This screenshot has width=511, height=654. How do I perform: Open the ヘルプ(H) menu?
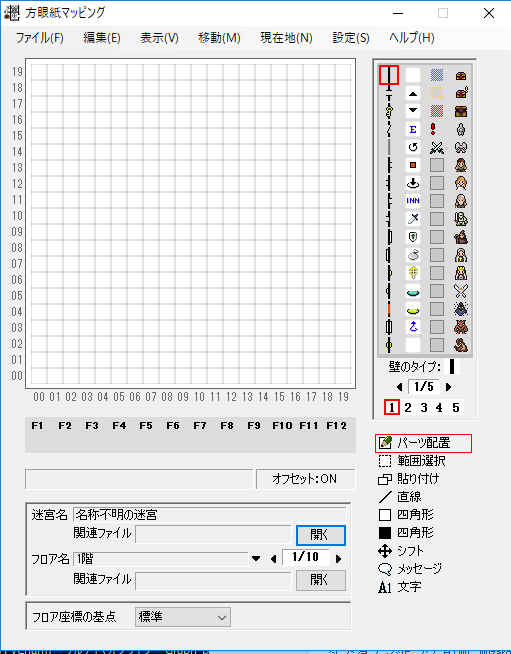click(412, 38)
